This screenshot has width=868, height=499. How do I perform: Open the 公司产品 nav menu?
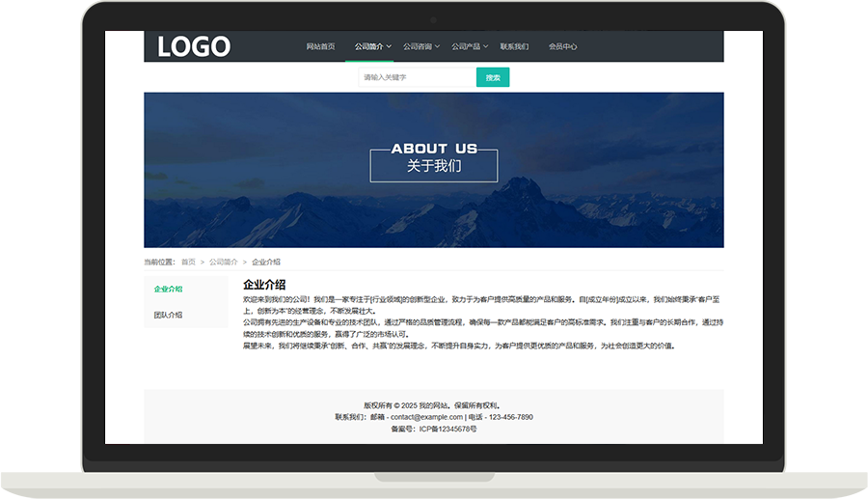[466, 46]
